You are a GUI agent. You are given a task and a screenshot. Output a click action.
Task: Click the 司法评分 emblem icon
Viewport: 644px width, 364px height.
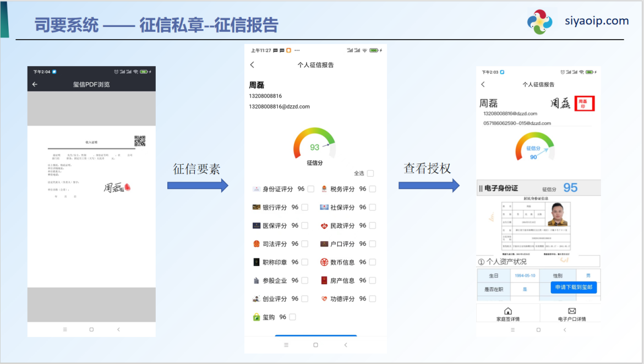[256, 244]
